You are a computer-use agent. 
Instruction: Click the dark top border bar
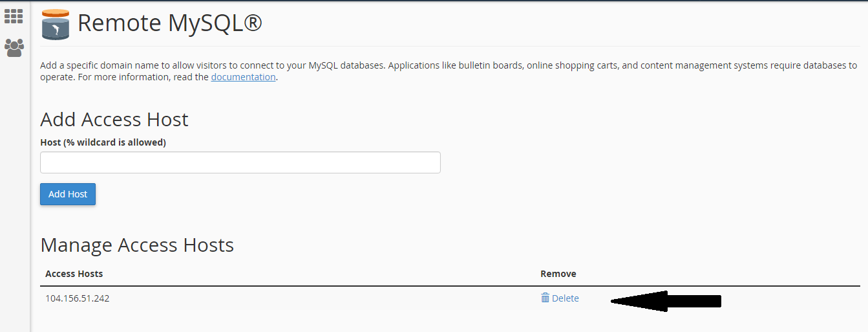pyautogui.click(x=434, y=1)
